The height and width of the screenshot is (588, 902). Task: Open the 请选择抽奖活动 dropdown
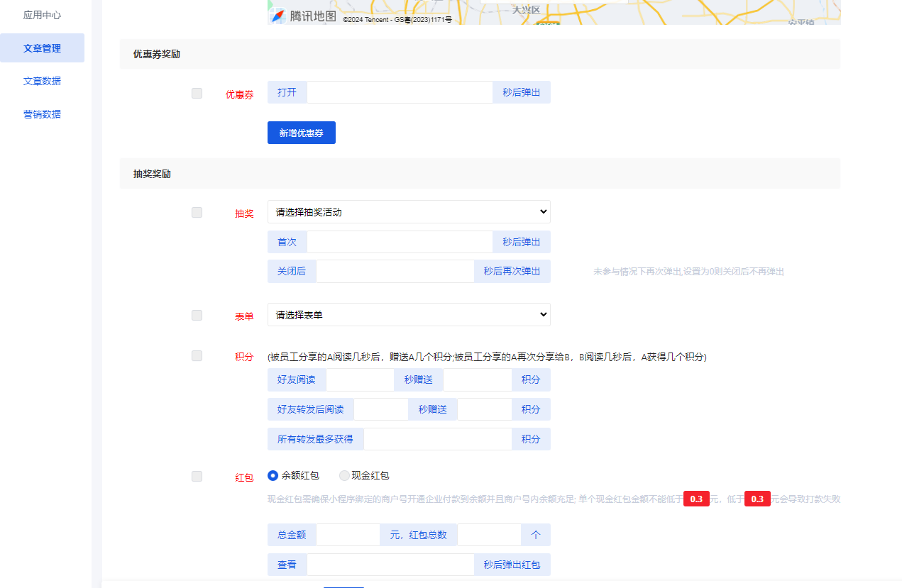point(409,211)
